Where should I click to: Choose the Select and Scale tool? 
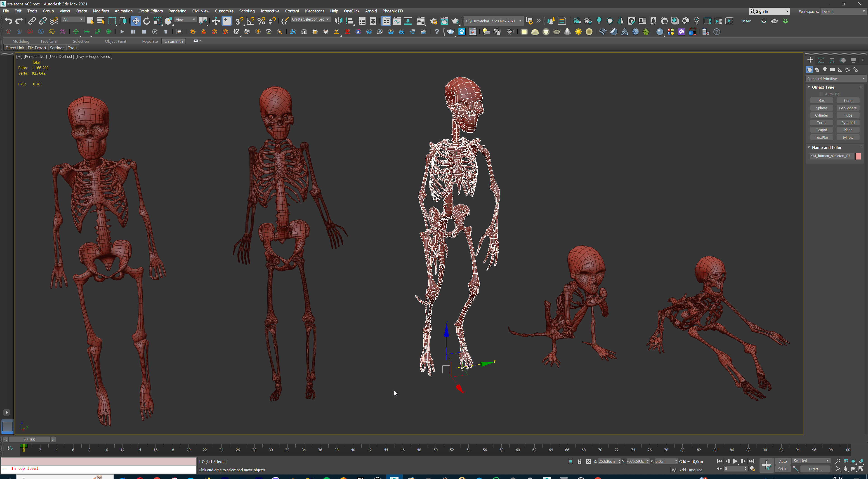pyautogui.click(x=157, y=21)
